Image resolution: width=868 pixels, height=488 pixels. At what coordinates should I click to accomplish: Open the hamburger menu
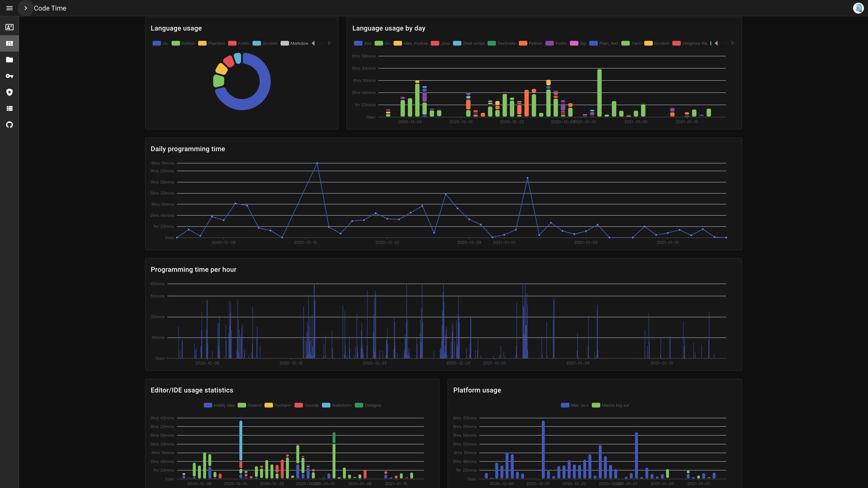click(9, 8)
